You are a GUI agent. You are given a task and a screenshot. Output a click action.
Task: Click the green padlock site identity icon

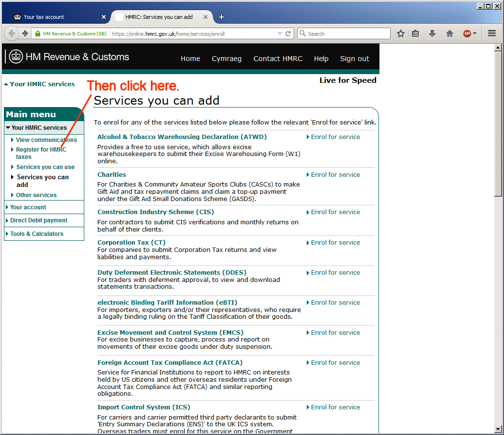(38, 33)
